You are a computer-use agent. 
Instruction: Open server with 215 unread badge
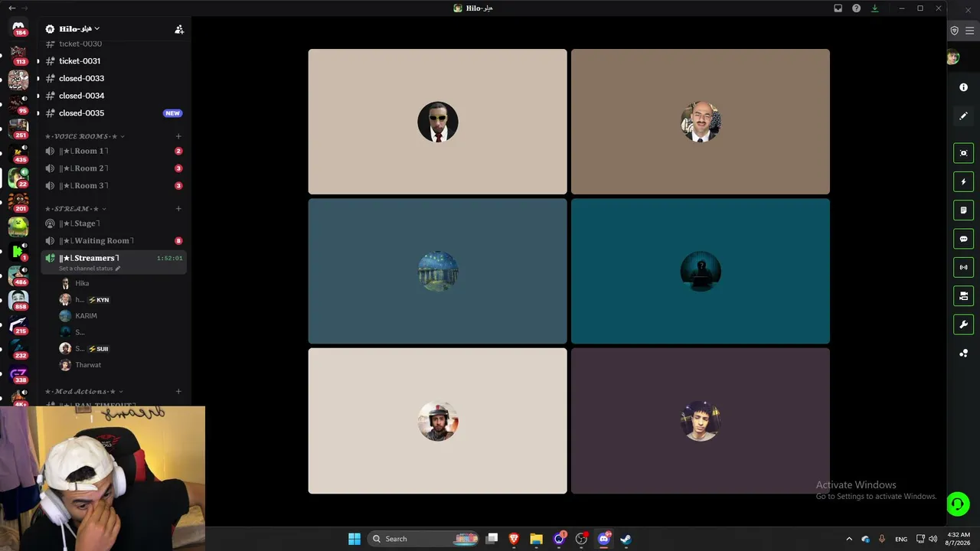[x=18, y=324]
